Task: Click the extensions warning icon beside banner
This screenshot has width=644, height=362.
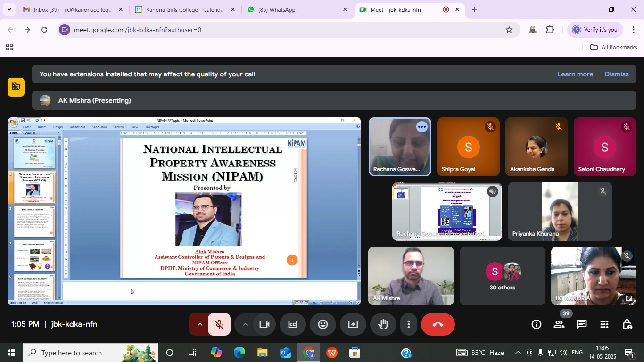Action: 16,86
